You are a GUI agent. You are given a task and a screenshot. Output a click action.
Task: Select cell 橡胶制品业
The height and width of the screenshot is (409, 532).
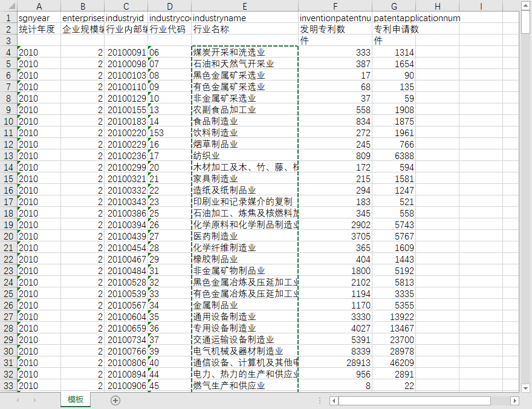(245, 260)
